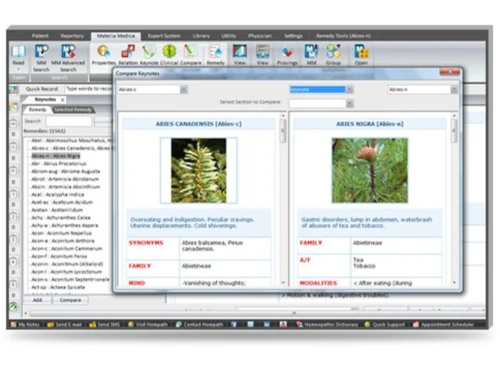Select Acal : Acalypha Indica row
This screenshot has height=375, width=500.
[x=57, y=194]
